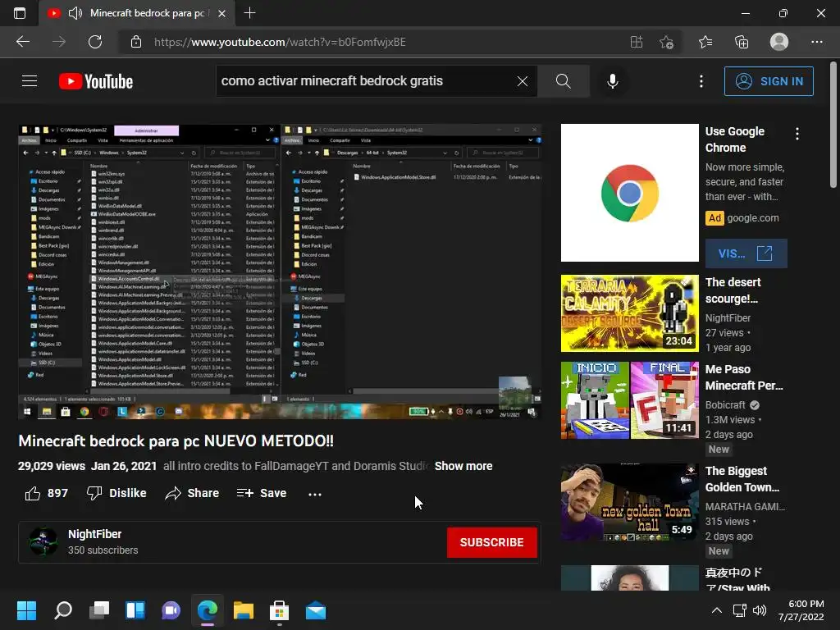Open the Windows Start menu
Image resolution: width=840 pixels, height=630 pixels.
(x=27, y=610)
